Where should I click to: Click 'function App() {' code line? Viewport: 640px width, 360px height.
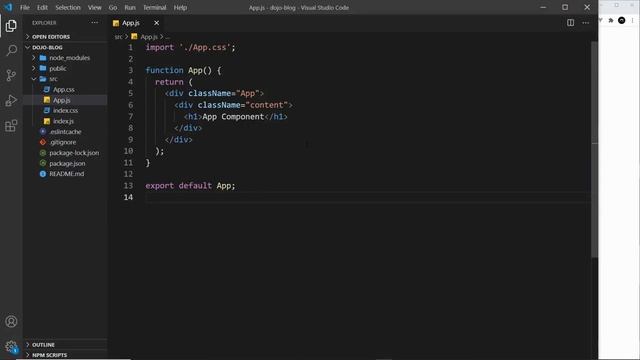pos(183,70)
